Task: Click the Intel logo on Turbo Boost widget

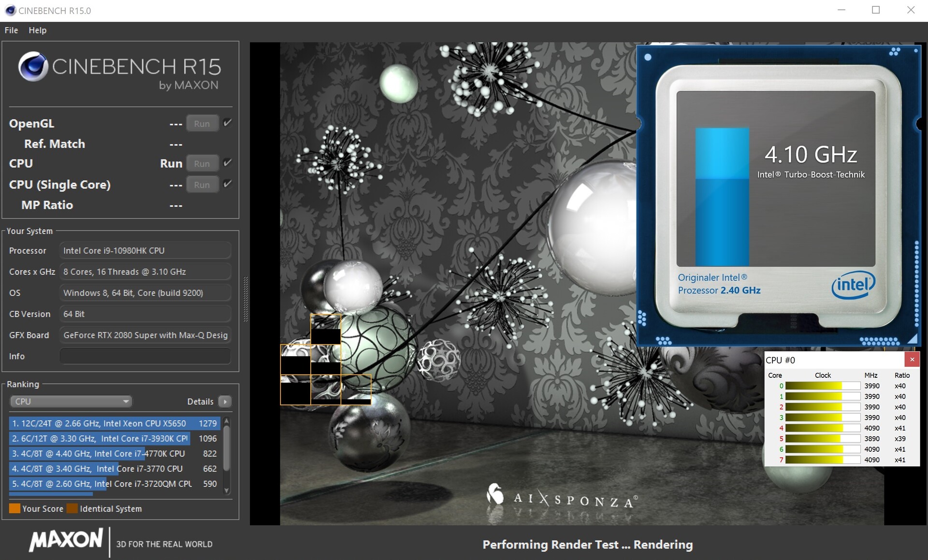Action: point(853,285)
